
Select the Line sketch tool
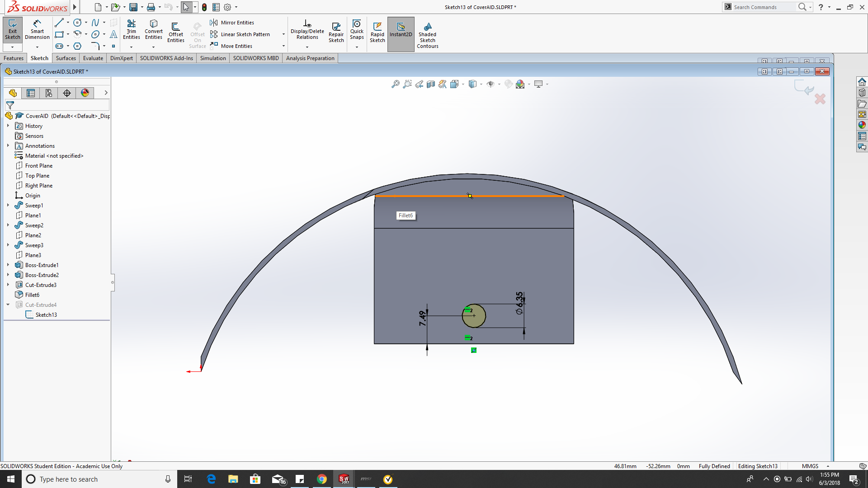coord(59,23)
